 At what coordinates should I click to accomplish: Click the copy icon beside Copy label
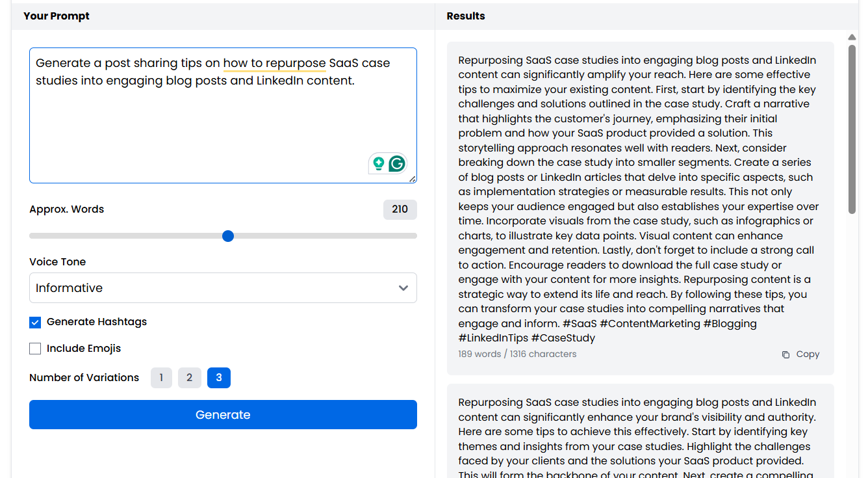pyautogui.click(x=785, y=354)
